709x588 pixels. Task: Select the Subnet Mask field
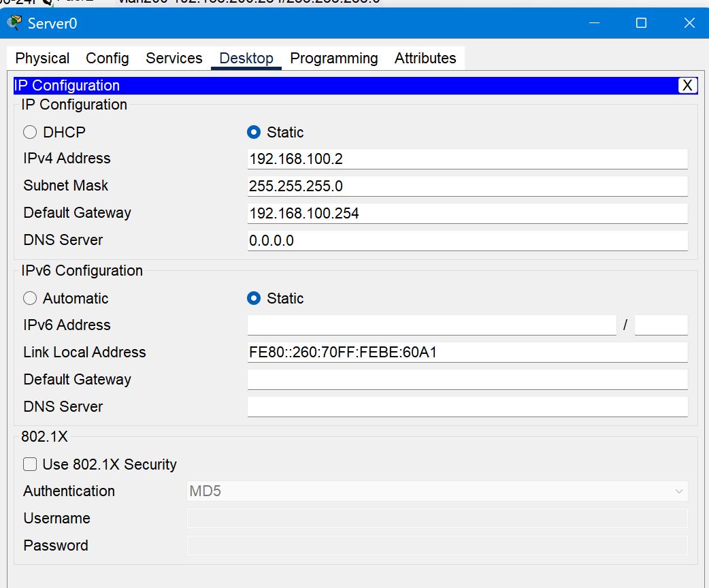(467, 186)
